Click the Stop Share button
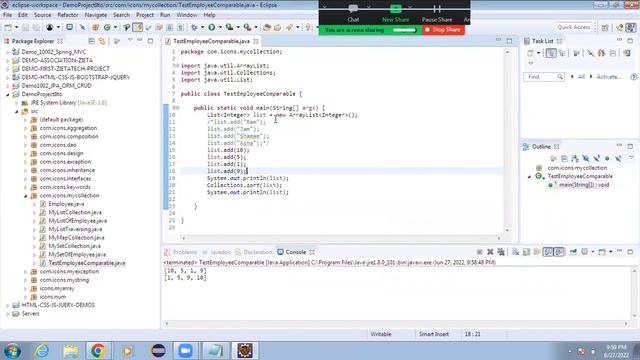The image size is (640, 360). click(x=443, y=30)
